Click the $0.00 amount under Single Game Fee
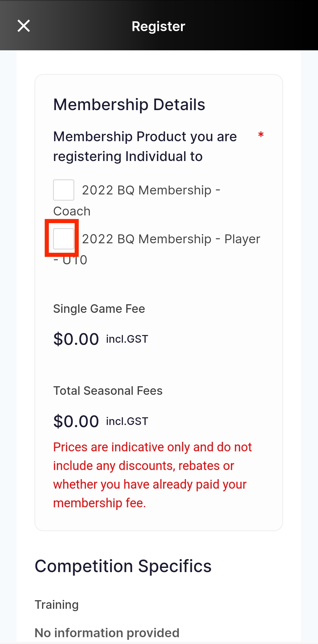Screen dimensions: 318x644 pyautogui.click(x=76, y=339)
